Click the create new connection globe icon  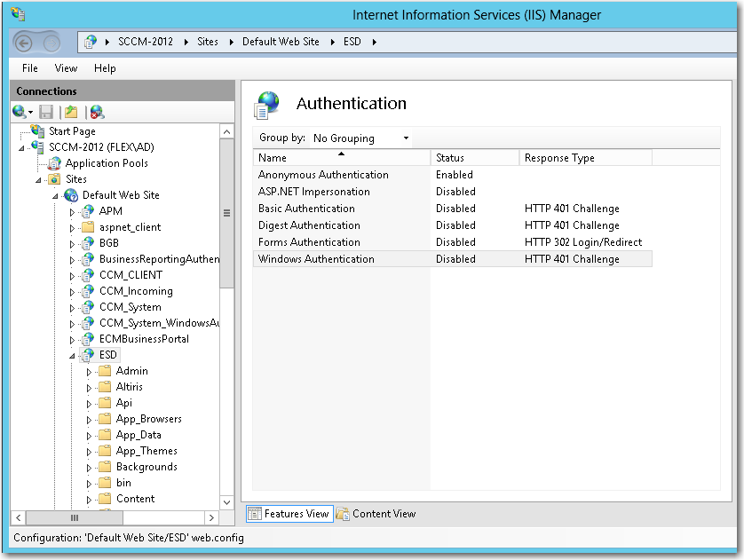[x=20, y=112]
